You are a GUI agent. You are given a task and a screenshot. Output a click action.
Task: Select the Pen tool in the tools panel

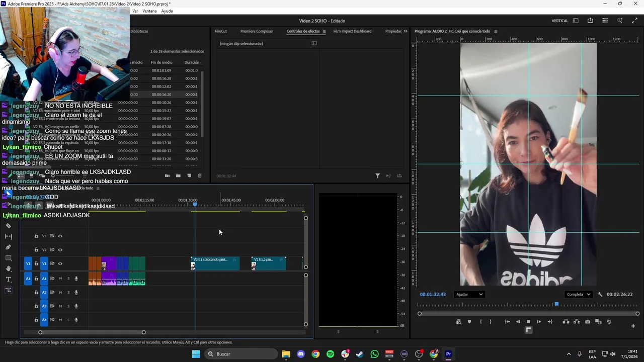[x=8, y=247]
